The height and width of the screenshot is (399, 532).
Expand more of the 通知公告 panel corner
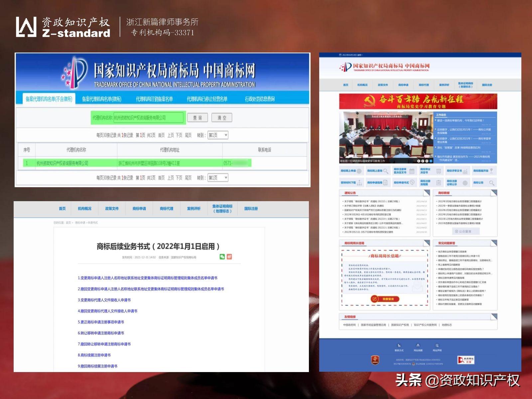coord(427,193)
